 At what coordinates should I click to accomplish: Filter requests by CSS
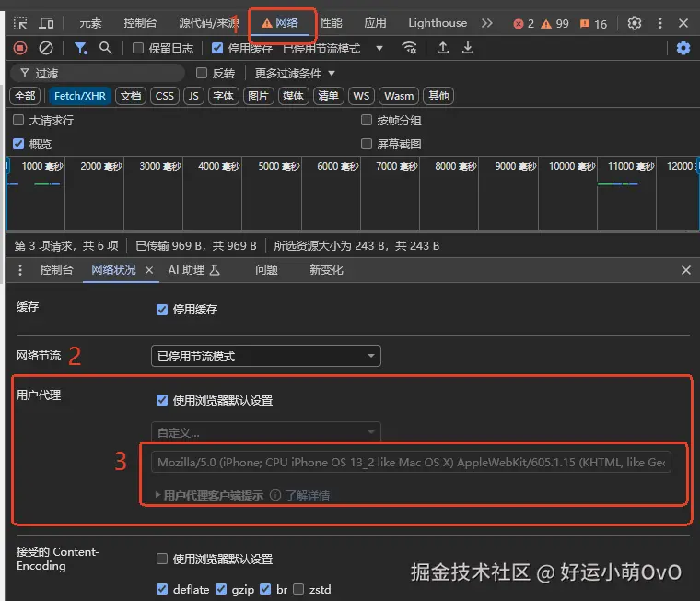coord(164,96)
